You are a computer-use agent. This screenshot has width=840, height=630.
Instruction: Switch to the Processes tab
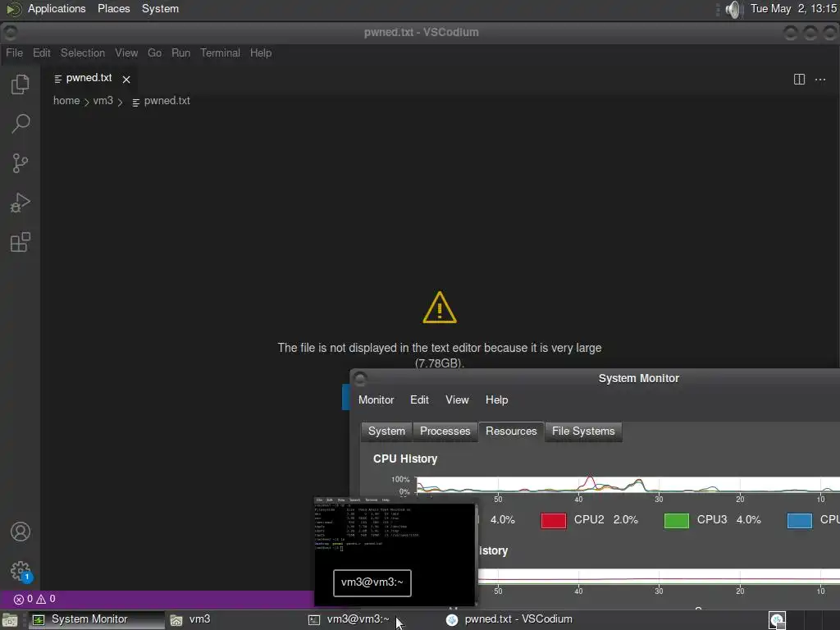[445, 431]
